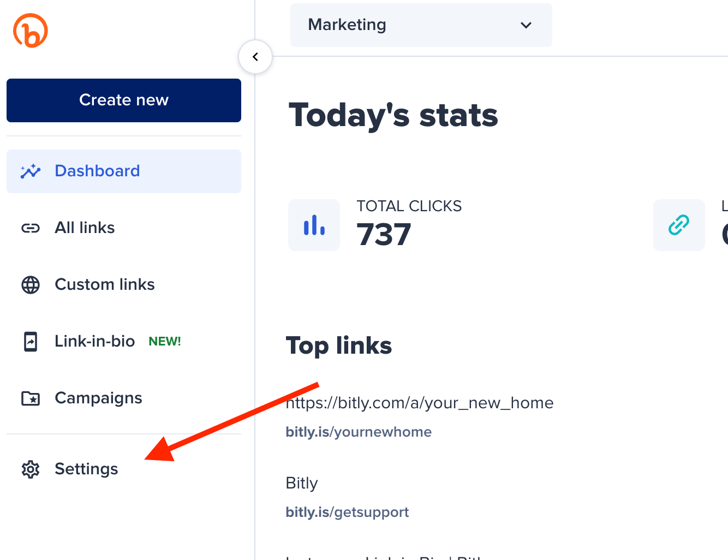Viewport: 728px width, 560px height.
Task: Click the teal link stat icon
Action: click(x=679, y=225)
